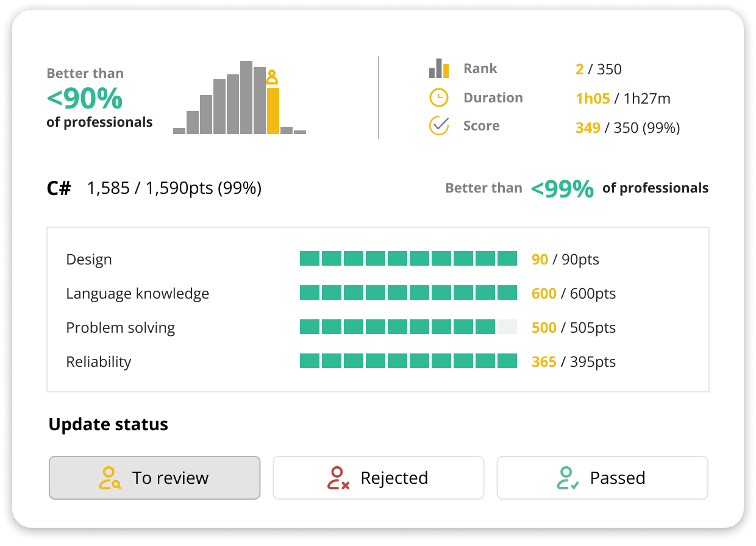Click the green <90% percentage text
This screenshot has height=546, width=756.
pos(85,99)
